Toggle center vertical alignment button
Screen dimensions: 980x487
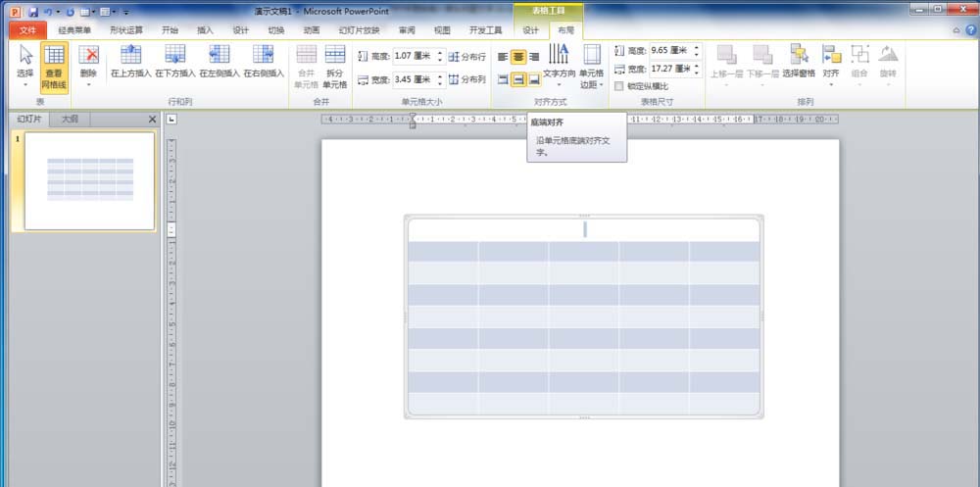click(x=518, y=79)
